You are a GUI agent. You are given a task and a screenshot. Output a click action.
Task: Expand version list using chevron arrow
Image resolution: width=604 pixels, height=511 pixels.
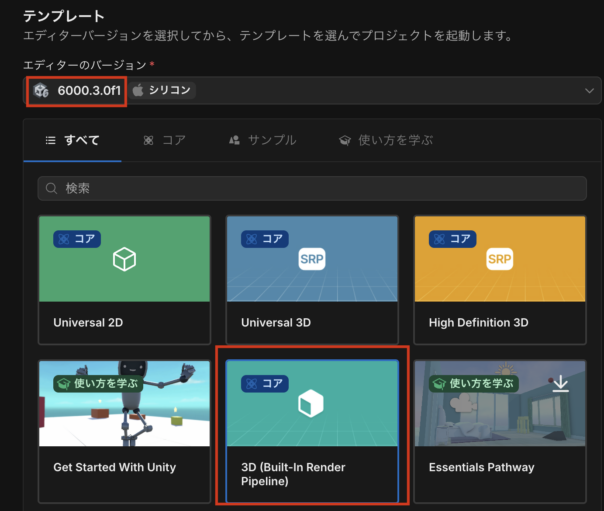588,91
